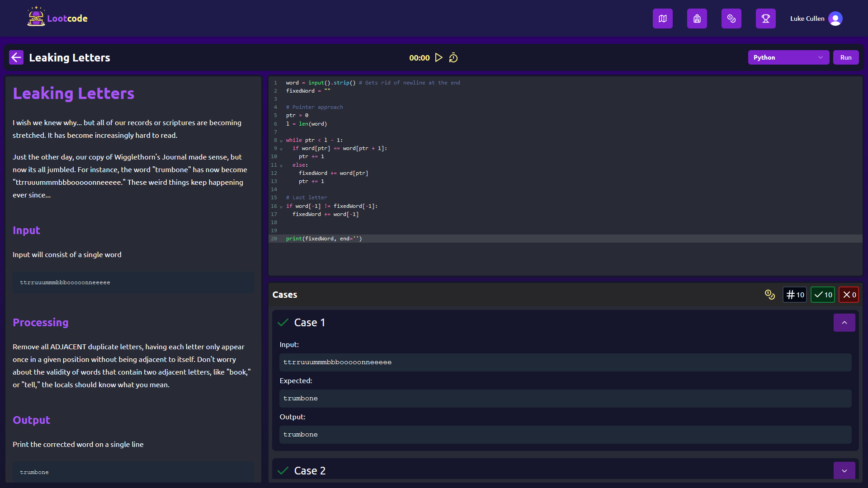Reset the timer with clock icon
Image resolution: width=868 pixels, height=488 pixels.
coord(453,58)
